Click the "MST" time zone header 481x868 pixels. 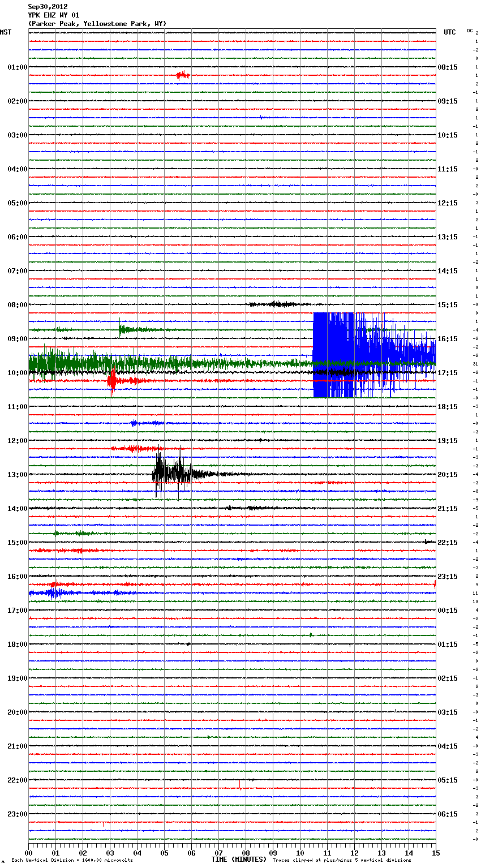point(6,32)
